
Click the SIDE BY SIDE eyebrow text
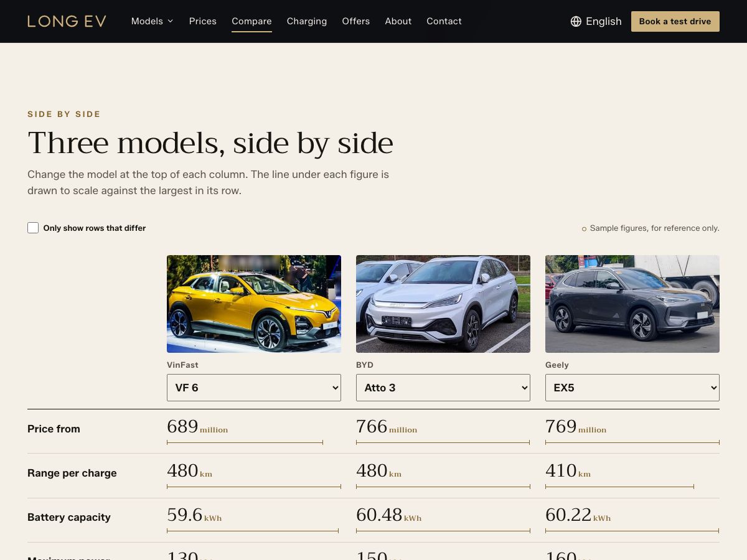(x=64, y=114)
